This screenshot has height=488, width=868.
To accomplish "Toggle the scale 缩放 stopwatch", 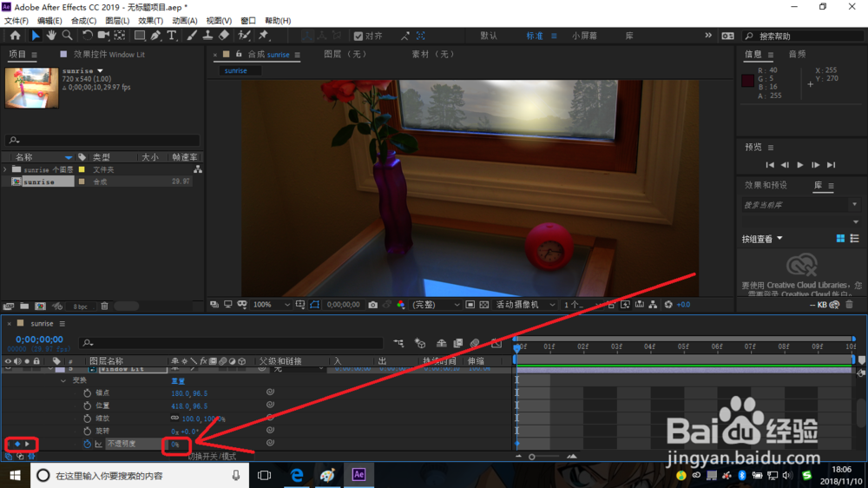I will click(87, 419).
